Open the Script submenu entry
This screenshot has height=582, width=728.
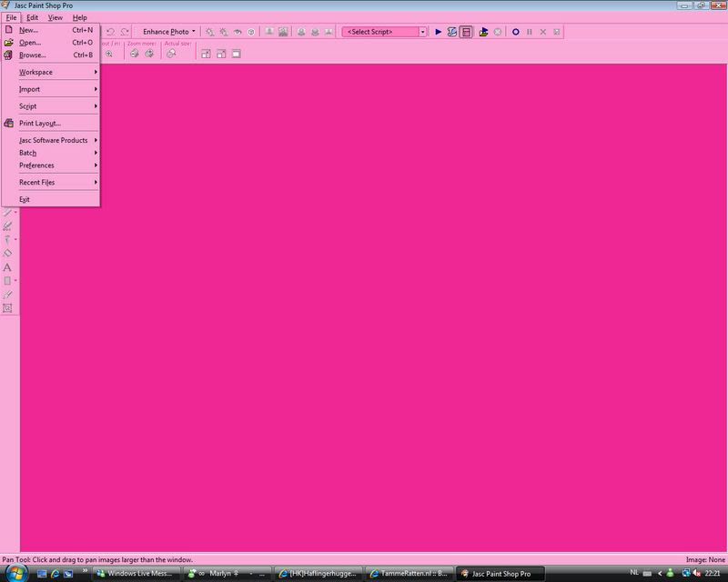(51, 106)
